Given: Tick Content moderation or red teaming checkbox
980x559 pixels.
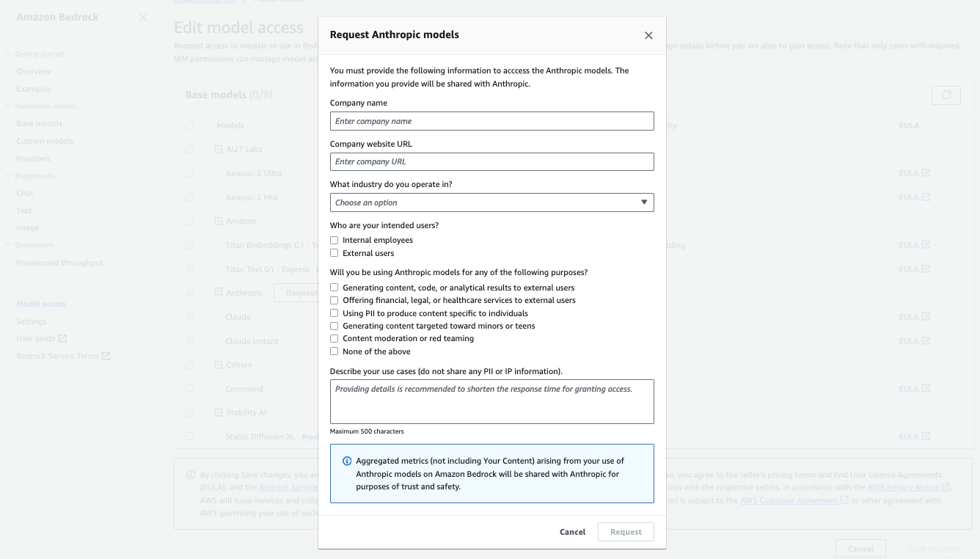Looking at the screenshot, I should pyautogui.click(x=334, y=338).
